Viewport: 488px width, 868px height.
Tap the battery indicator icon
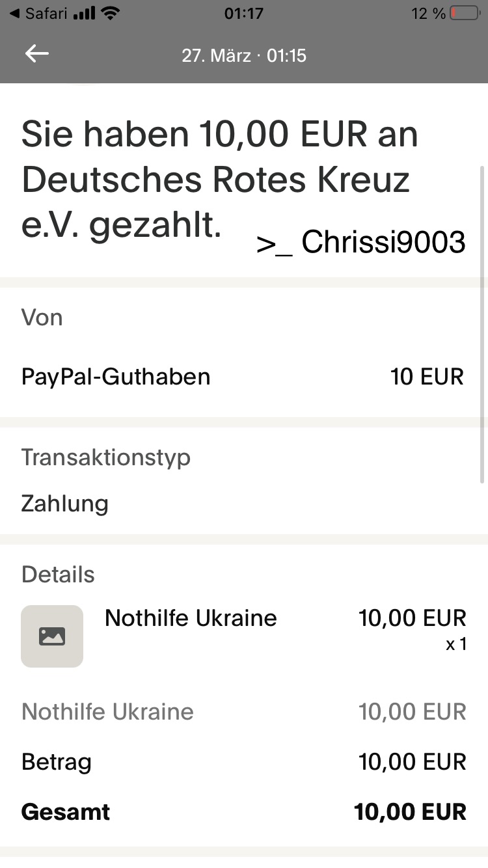click(x=464, y=14)
